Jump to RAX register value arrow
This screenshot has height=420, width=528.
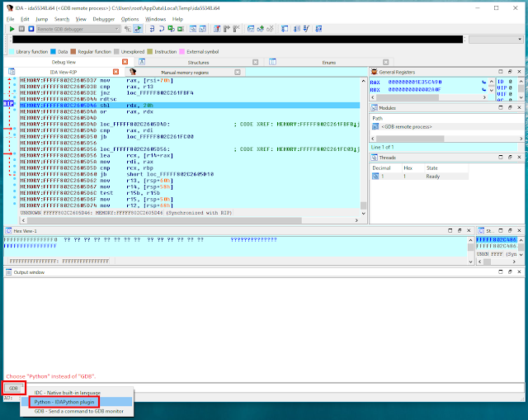click(484, 82)
